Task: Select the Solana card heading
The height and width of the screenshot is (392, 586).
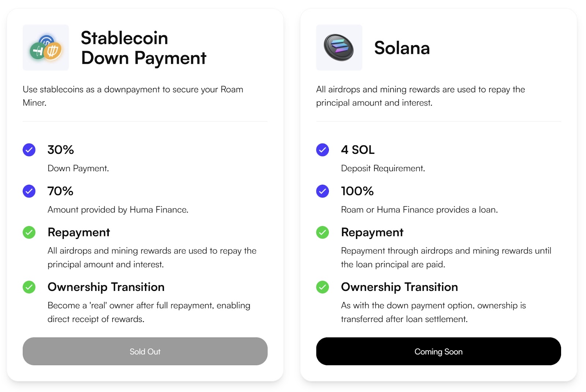Action: click(x=402, y=48)
